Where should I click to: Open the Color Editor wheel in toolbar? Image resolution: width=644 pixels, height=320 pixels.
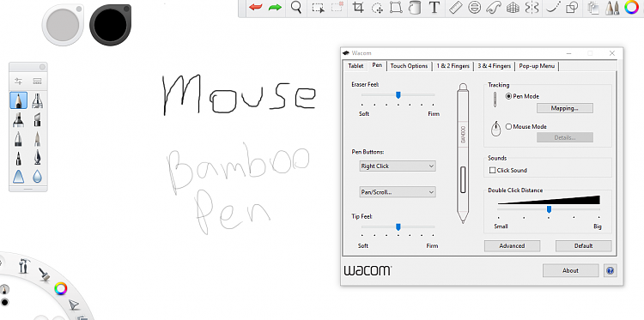pos(632,8)
